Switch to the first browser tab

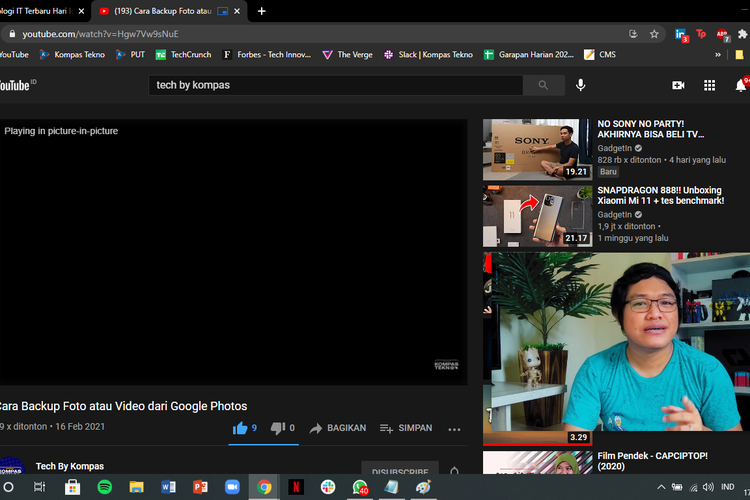pyautogui.click(x=40, y=11)
